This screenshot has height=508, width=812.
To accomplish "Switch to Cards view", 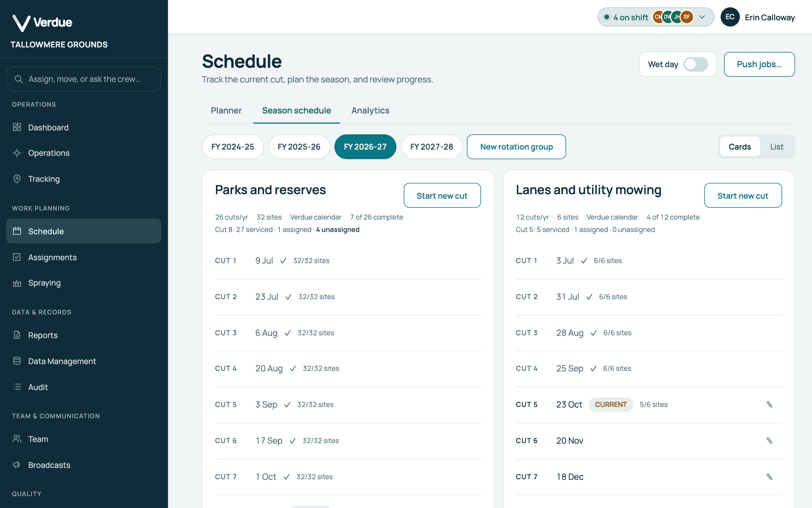I will (x=740, y=147).
